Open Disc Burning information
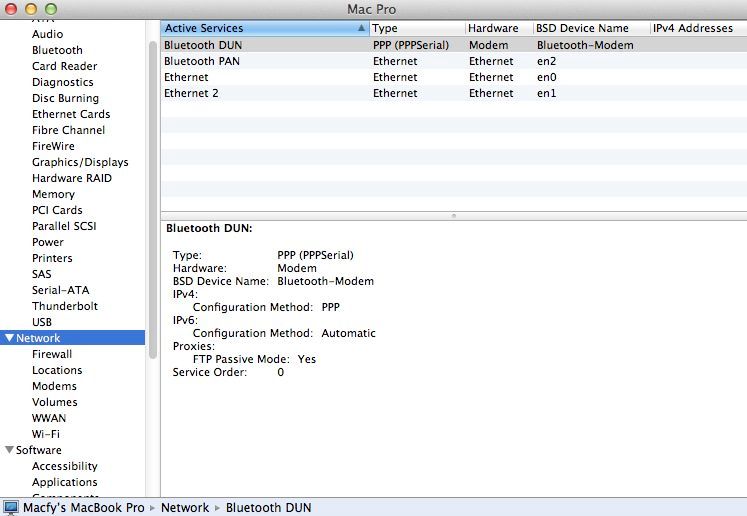The image size is (747, 516). tap(65, 98)
